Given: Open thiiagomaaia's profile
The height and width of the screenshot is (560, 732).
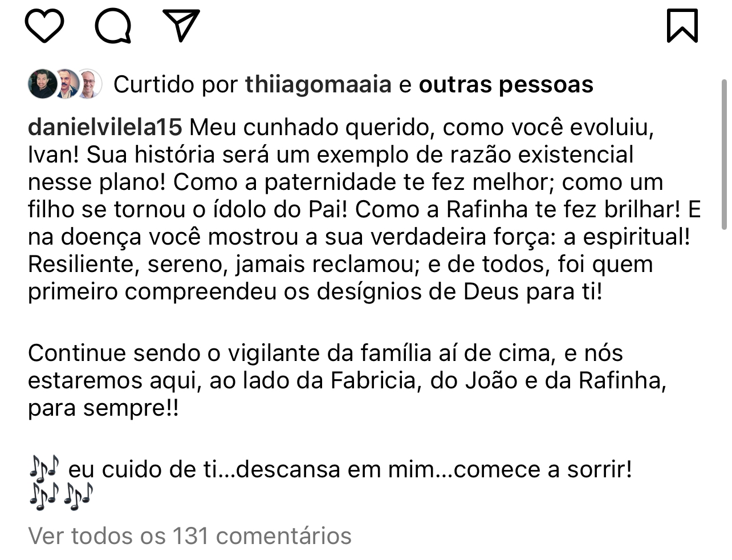Looking at the screenshot, I should [x=318, y=84].
